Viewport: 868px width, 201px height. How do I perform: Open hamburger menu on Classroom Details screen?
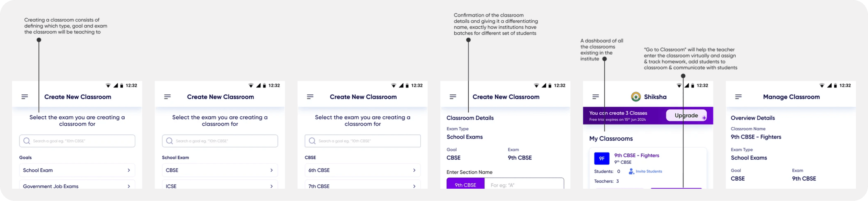[453, 97]
